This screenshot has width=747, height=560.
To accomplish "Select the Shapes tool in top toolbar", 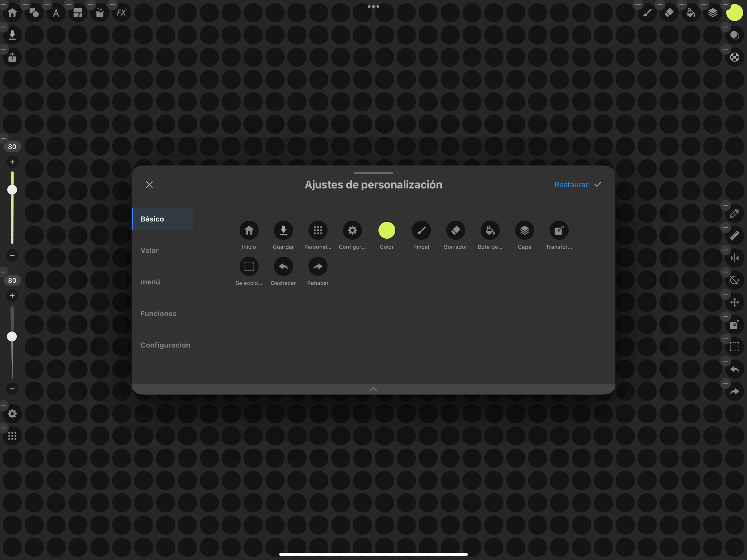I will [34, 13].
